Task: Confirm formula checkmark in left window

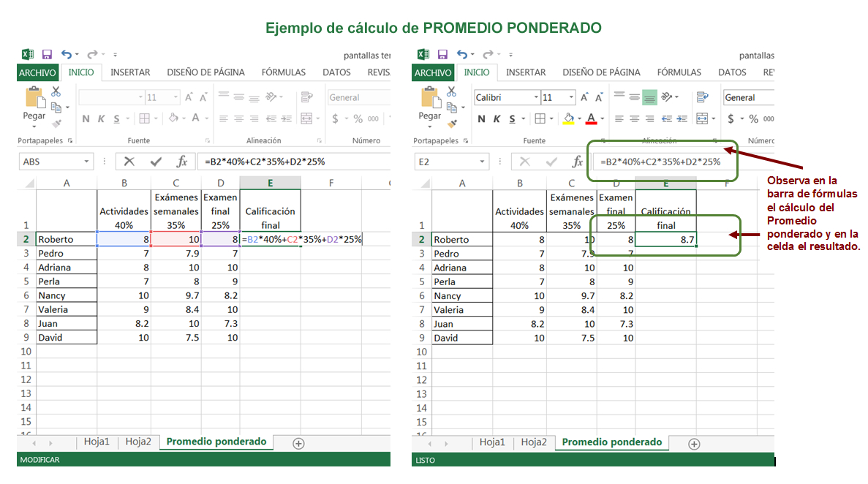Action: [x=156, y=161]
